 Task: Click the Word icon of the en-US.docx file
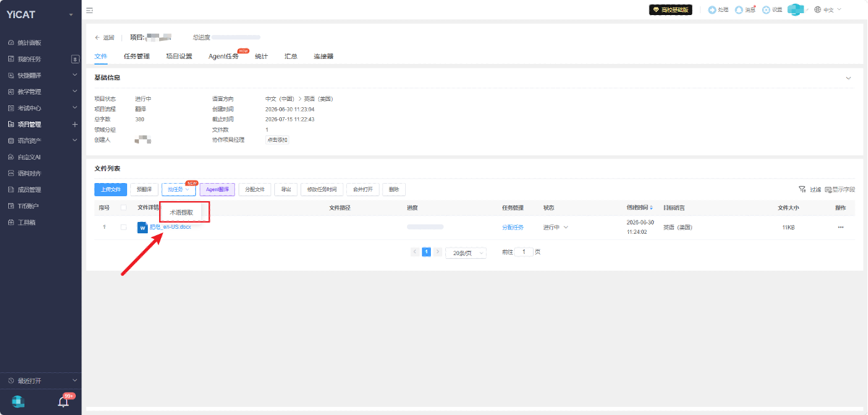click(x=142, y=227)
